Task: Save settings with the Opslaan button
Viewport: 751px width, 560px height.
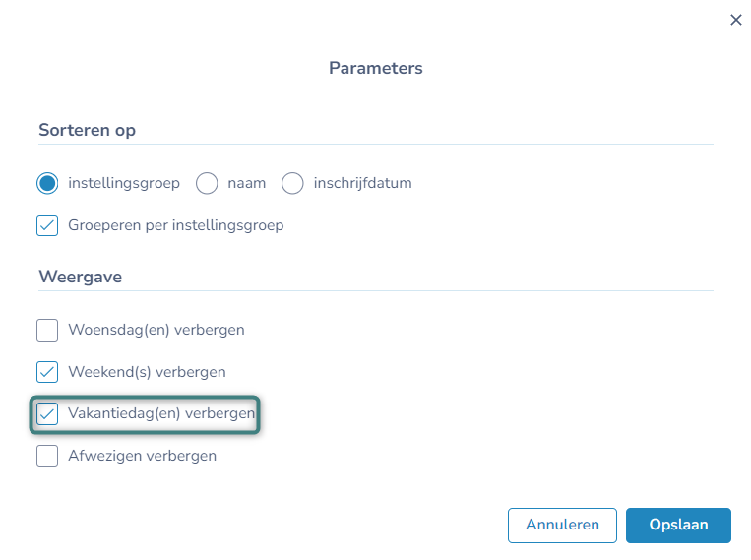Action: (678, 526)
